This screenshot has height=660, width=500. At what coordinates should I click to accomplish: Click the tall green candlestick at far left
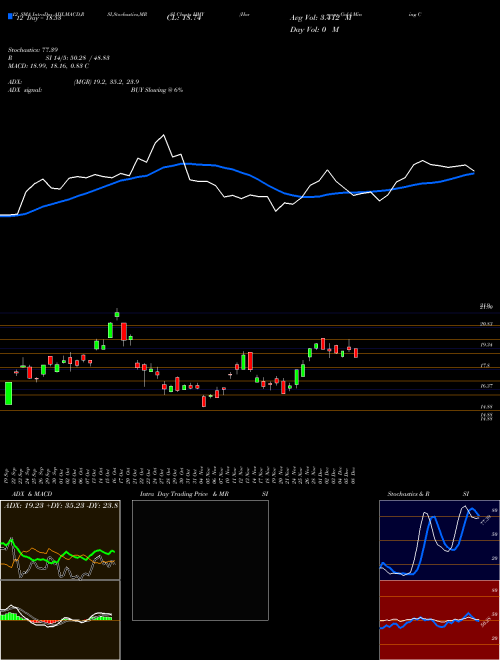8,393
